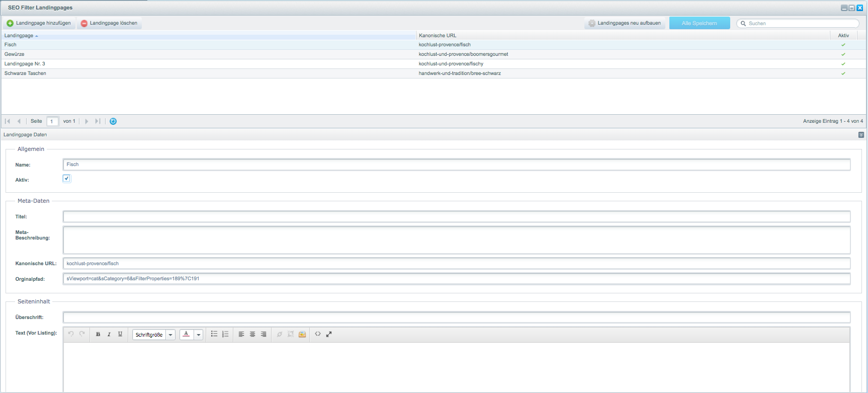Image resolution: width=868 pixels, height=393 pixels.
Task: Open the media selection icon
Action: [302, 334]
